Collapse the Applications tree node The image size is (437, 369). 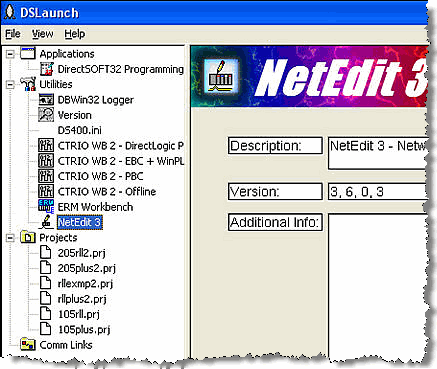tap(11, 54)
